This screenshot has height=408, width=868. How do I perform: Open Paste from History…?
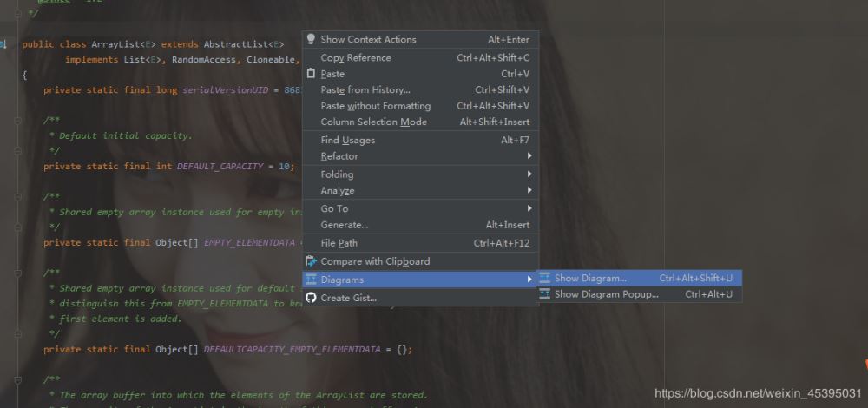(420, 89)
